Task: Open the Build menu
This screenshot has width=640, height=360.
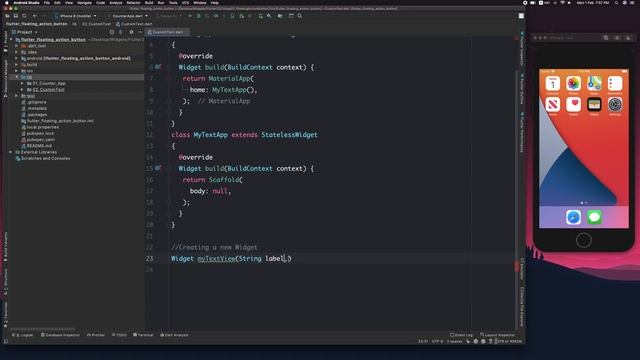Action: point(149,3)
